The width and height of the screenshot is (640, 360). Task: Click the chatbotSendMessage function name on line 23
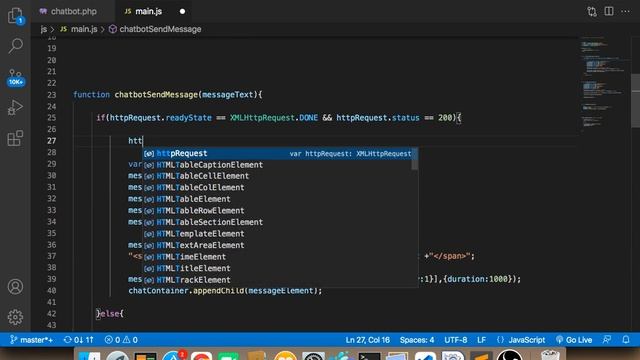tap(156, 95)
